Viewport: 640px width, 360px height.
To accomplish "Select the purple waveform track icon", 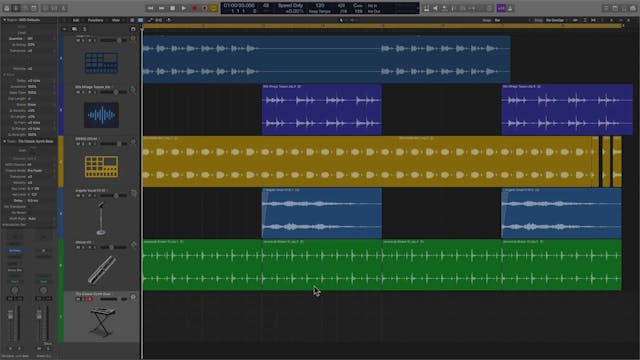I will (x=102, y=115).
